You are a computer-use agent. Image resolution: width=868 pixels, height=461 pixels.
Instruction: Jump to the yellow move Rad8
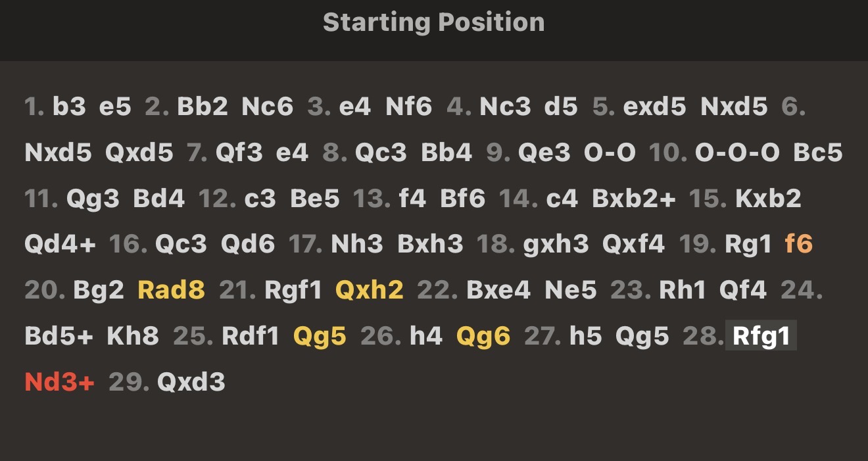(x=171, y=290)
